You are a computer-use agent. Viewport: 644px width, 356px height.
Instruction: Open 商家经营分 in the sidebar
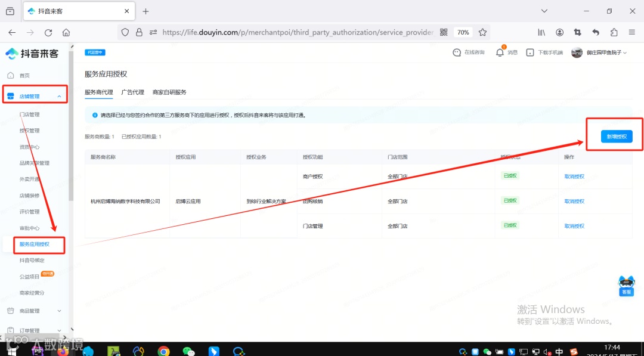(32, 293)
